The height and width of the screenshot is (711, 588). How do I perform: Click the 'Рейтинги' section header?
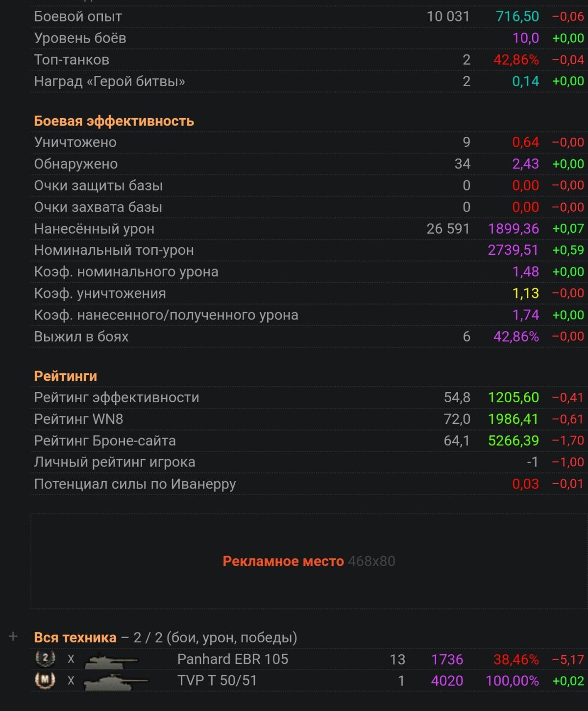[65, 376]
